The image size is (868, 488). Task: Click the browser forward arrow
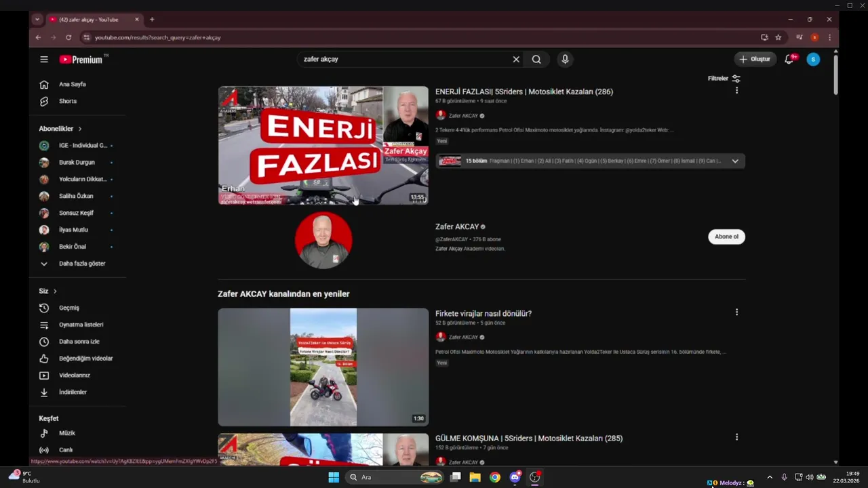53,38
